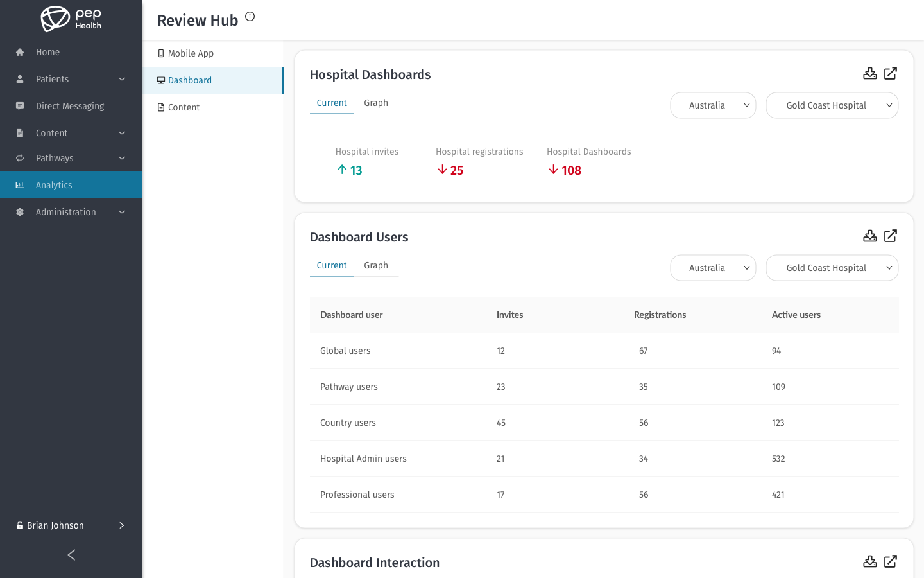Click the Hospital Dashboards value 108
This screenshot has height=578, width=924.
point(571,170)
